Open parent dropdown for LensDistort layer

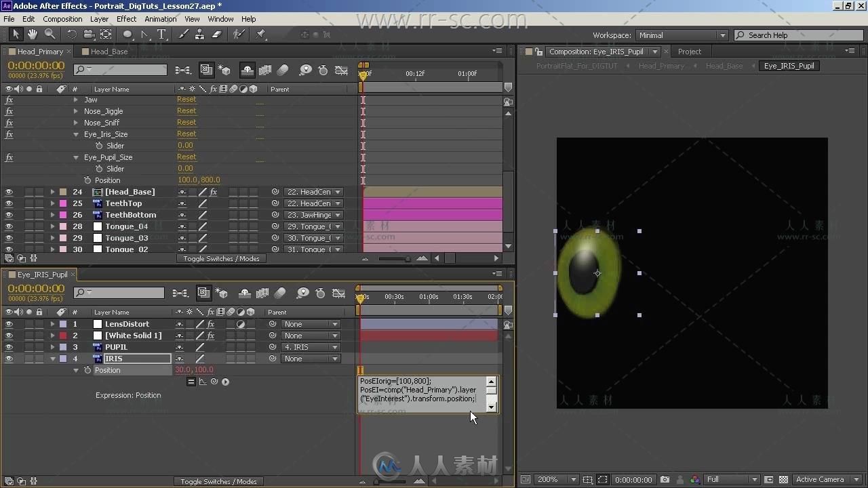pos(311,324)
